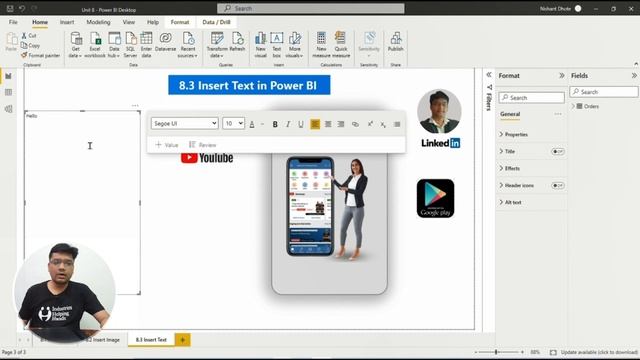Open the Data hub button
This screenshot has width=640, height=360.
coord(114,44)
